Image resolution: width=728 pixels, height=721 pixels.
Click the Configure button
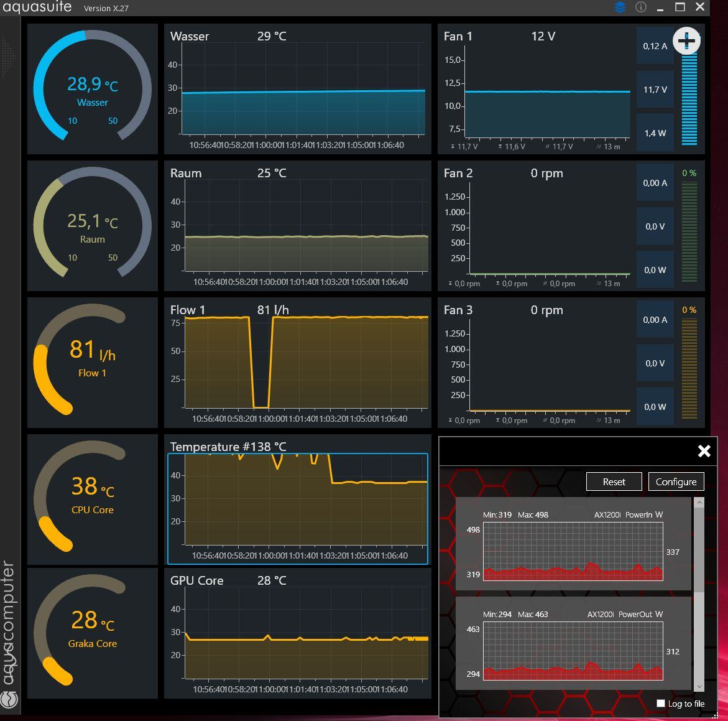point(676,481)
